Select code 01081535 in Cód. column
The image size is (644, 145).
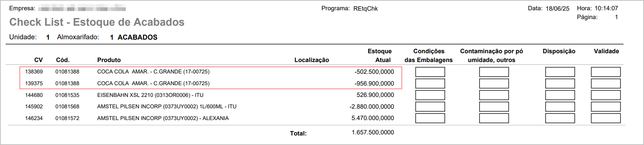[x=67, y=95]
